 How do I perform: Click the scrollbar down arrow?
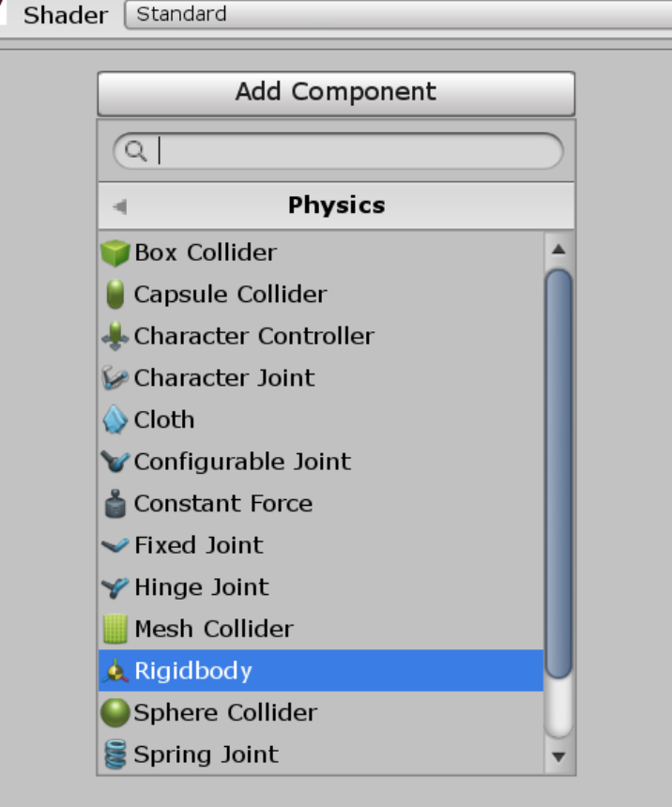(x=558, y=755)
